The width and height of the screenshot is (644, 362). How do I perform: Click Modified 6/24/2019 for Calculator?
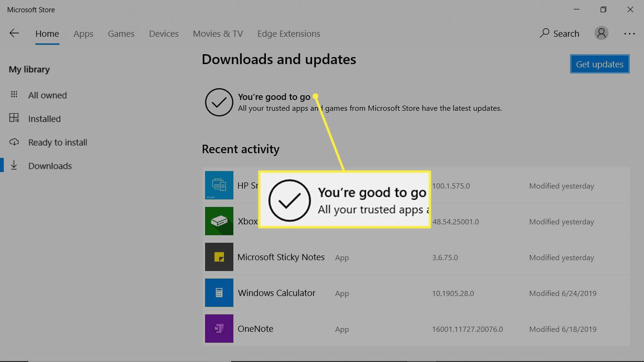pos(563,294)
